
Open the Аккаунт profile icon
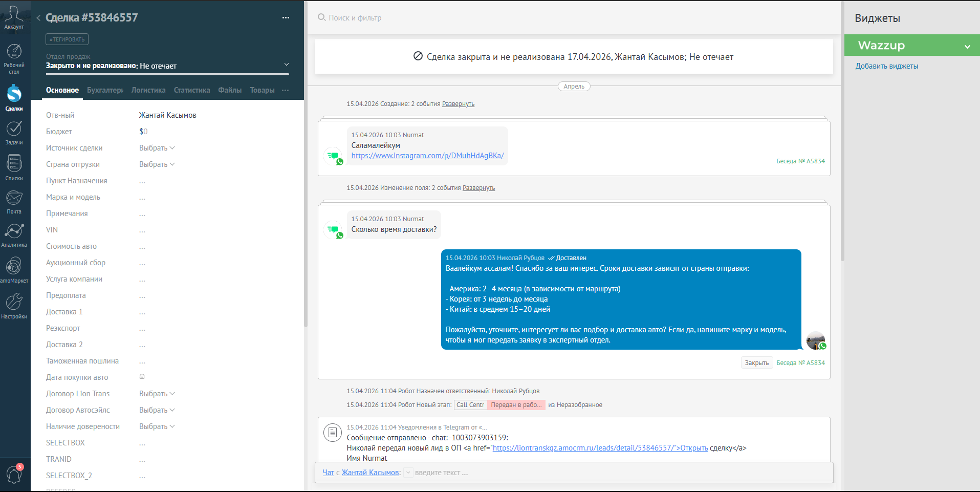14,17
